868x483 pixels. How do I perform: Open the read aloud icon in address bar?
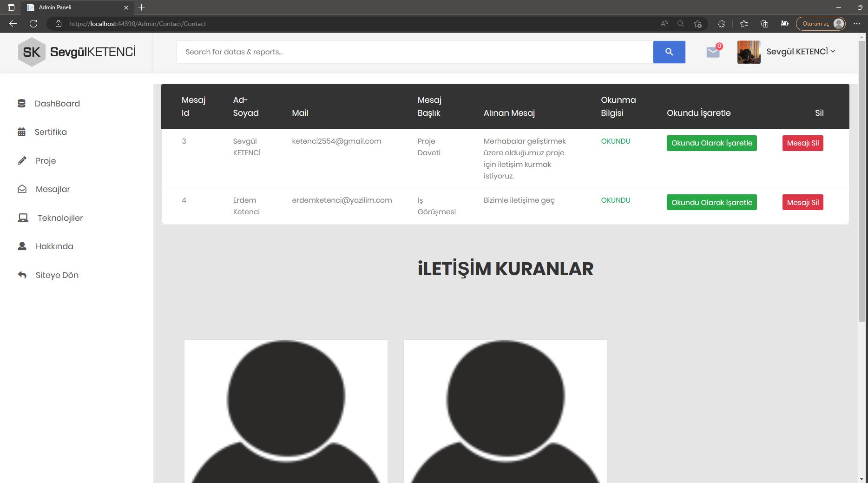click(x=664, y=24)
